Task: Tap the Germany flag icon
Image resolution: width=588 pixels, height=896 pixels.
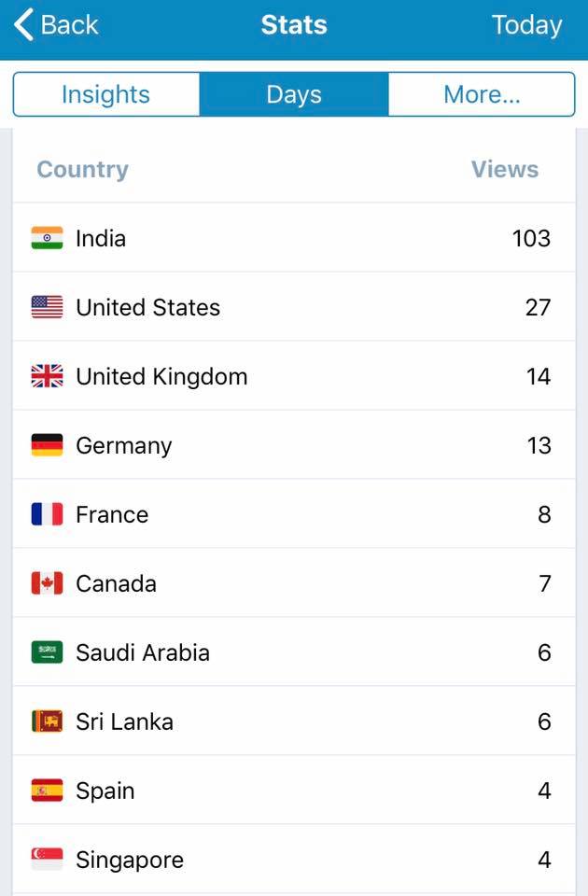Action: pos(47,445)
